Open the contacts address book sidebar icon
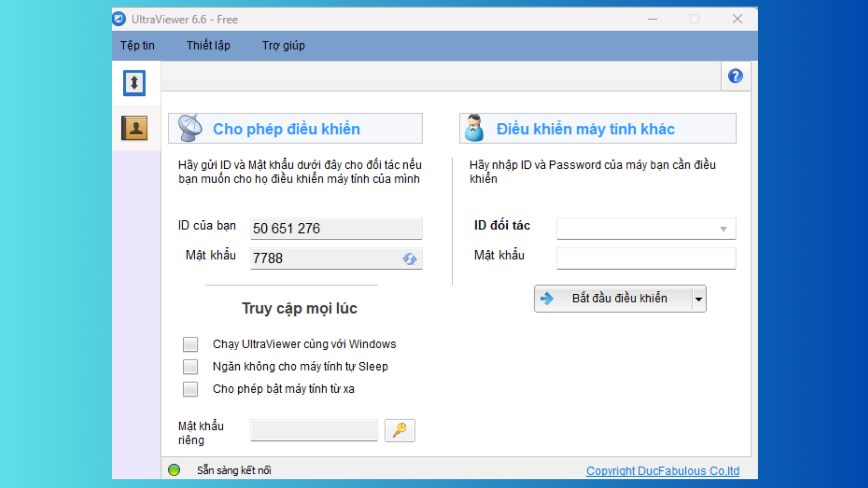Viewport: 868px width, 488px height. pyautogui.click(x=134, y=128)
